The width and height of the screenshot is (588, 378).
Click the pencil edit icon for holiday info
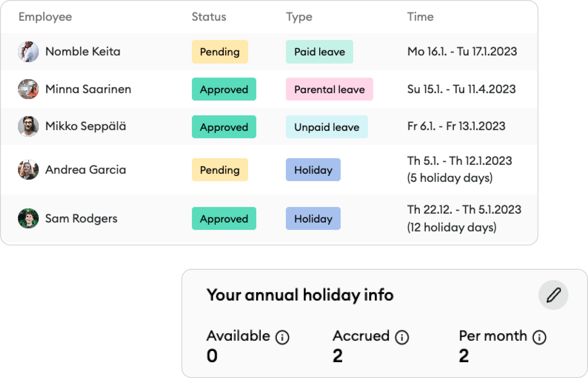(553, 295)
